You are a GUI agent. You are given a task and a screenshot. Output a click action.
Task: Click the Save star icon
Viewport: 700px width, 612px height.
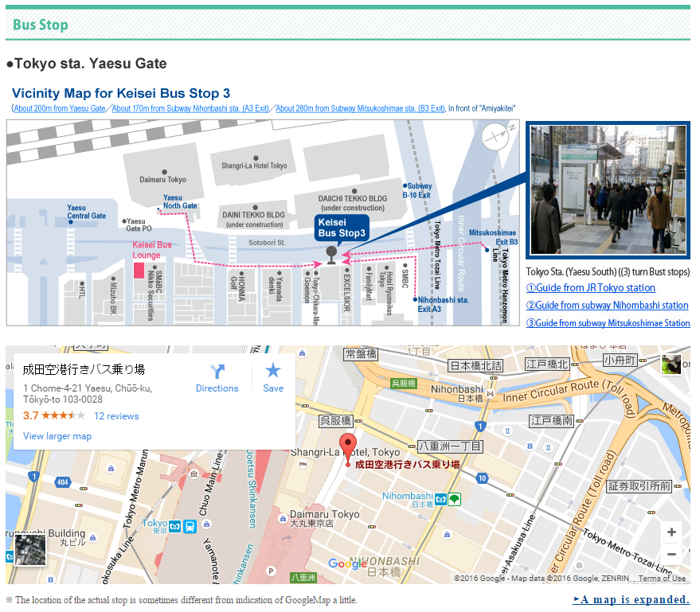pyautogui.click(x=273, y=371)
